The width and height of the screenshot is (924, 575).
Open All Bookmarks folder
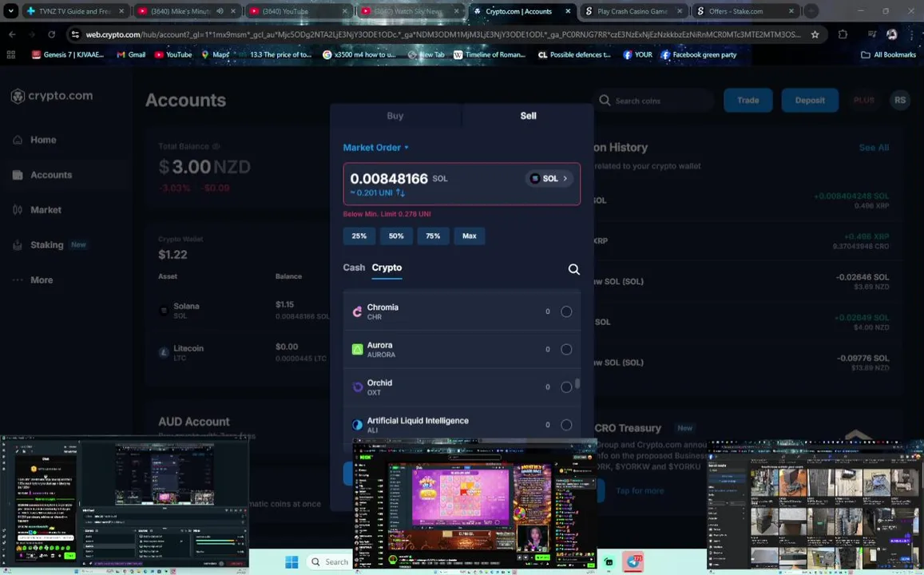click(x=889, y=54)
